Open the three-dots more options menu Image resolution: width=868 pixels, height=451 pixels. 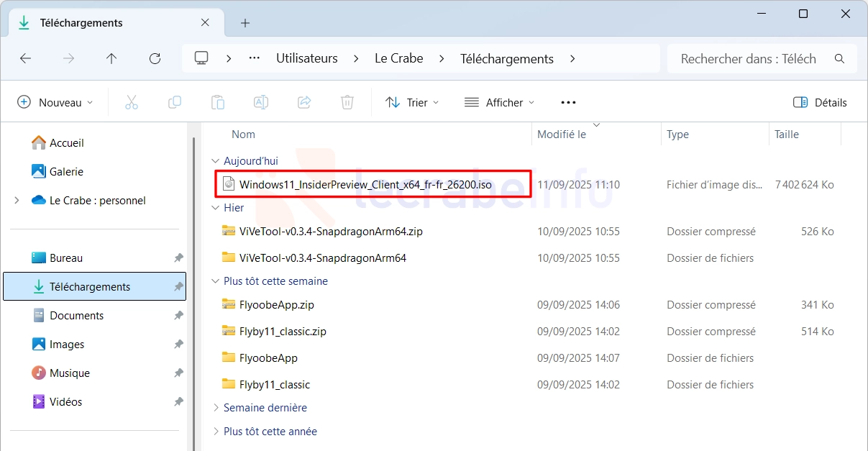click(x=568, y=102)
